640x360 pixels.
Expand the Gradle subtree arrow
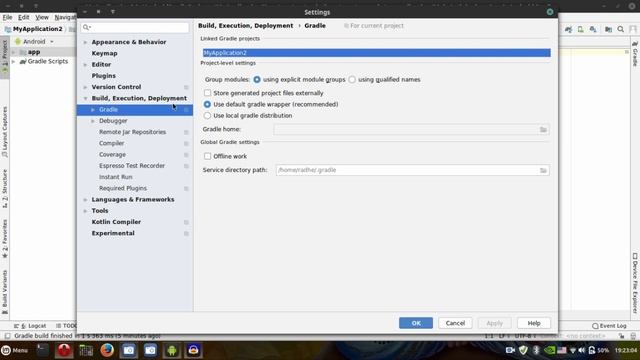(x=93, y=110)
